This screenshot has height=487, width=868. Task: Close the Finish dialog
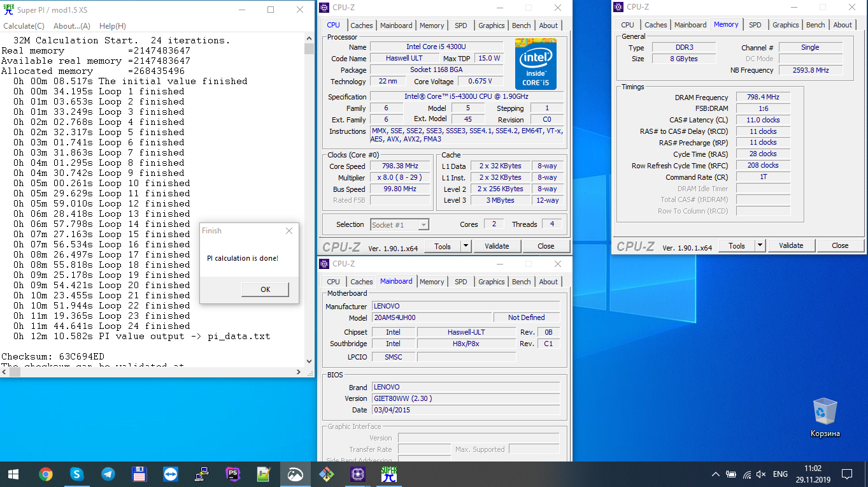(289, 231)
